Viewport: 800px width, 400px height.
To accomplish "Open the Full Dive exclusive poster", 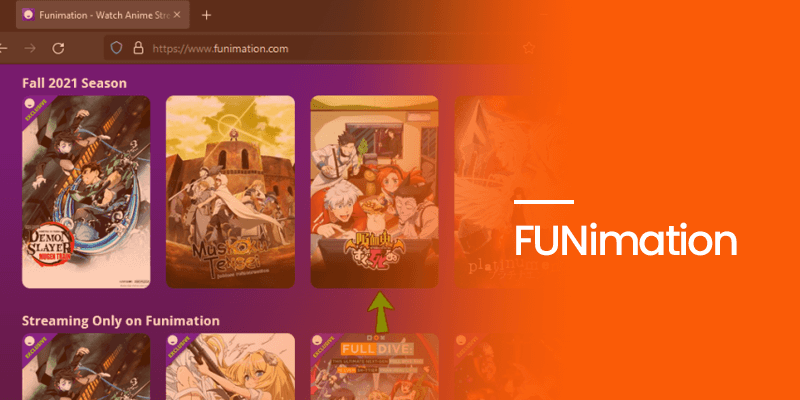I will click(374, 366).
